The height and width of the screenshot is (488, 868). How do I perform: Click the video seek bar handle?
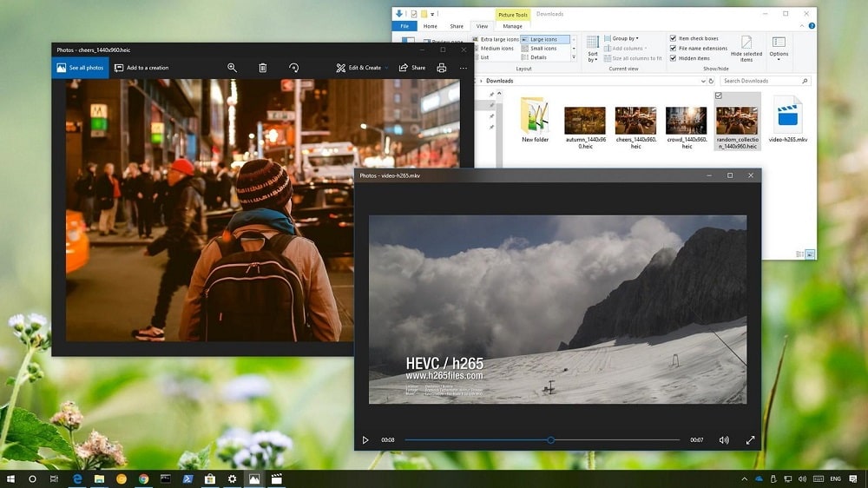point(550,440)
